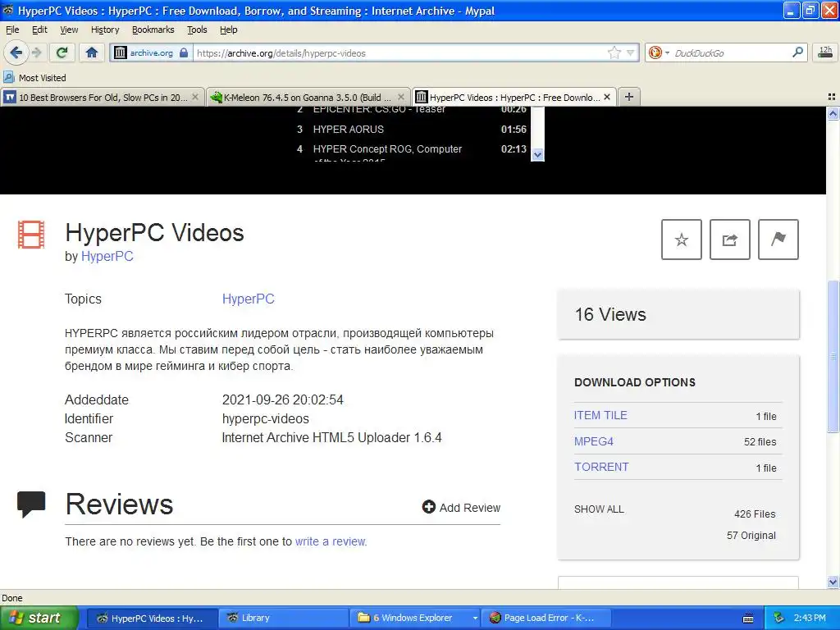
Task: Click the forward arrow navigation button
Action: [36, 52]
